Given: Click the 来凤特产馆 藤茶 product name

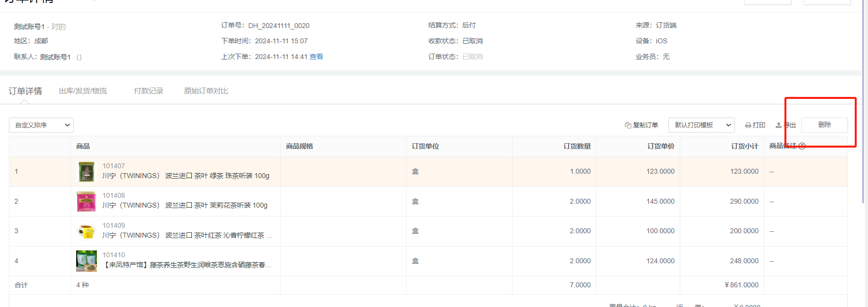Looking at the screenshot, I should click(x=187, y=265).
